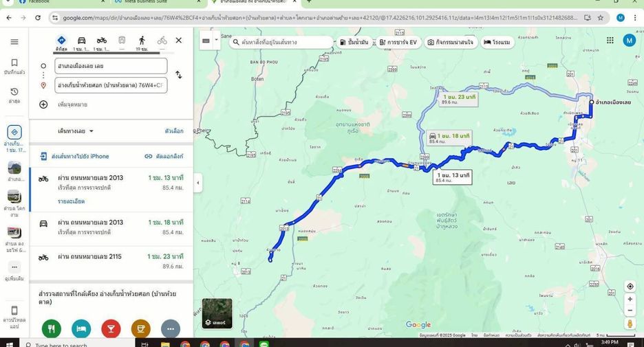Collapse the side panel arrow
Viewport: 644px width, 347px height.
point(198,183)
